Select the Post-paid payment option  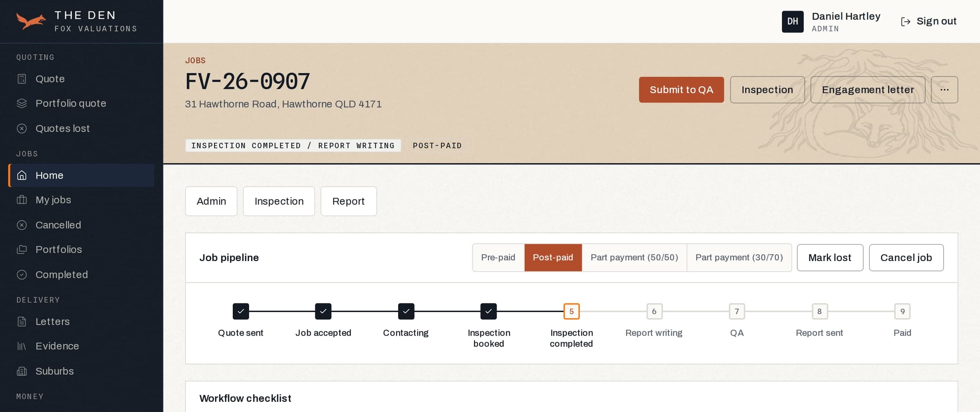[x=553, y=257]
